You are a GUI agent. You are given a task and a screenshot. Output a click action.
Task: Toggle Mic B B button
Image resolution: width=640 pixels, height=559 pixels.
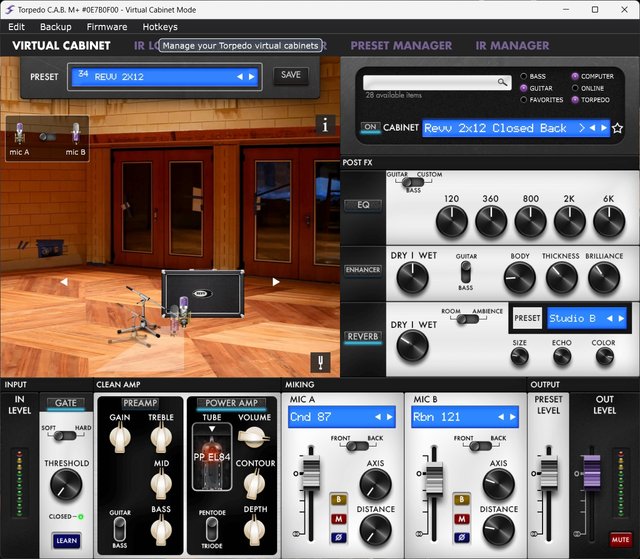462,499
